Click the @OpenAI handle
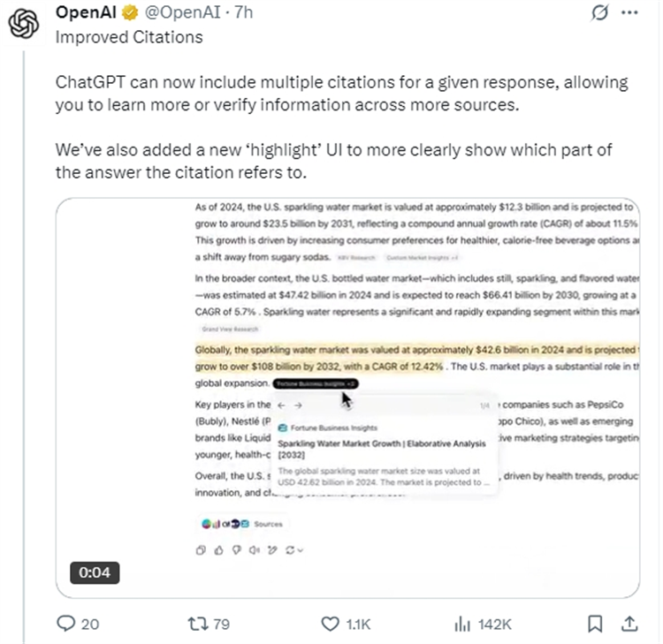 173,13
